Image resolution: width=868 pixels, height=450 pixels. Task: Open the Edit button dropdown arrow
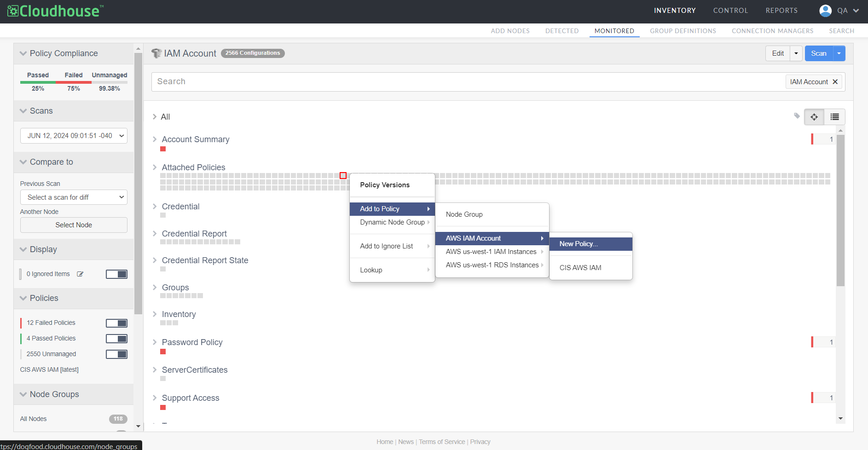tap(796, 53)
